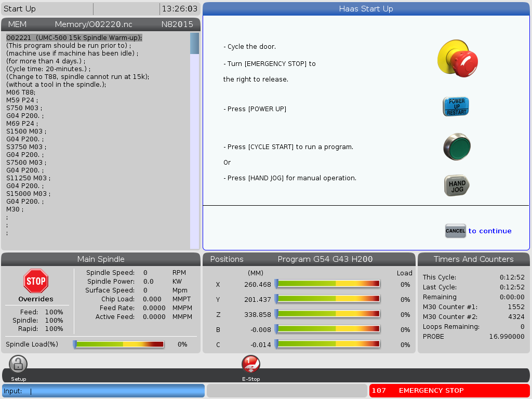
Task: Click the B position value -0.008
Action: [261, 330]
